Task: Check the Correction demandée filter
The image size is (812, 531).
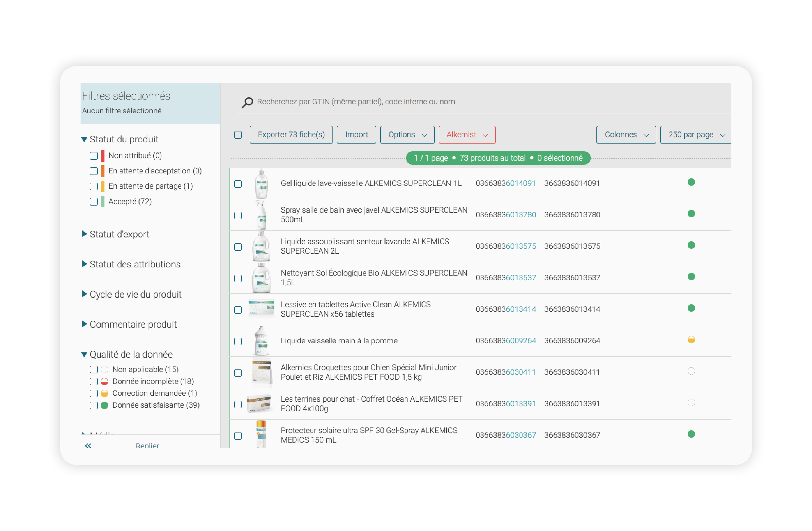Action: 94,394
